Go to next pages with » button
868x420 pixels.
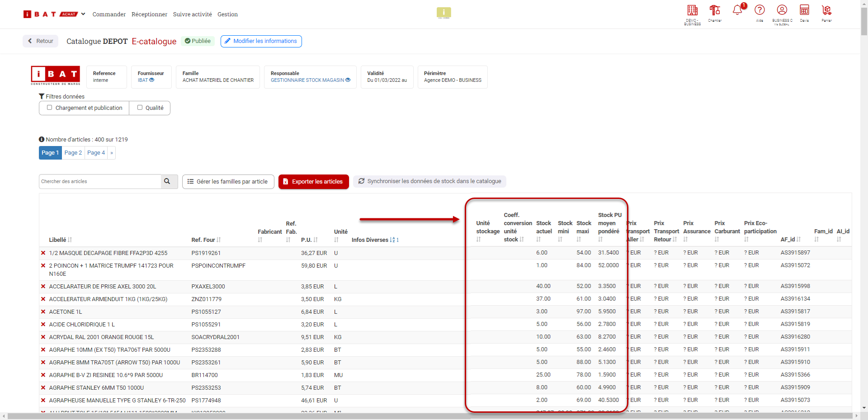click(112, 153)
